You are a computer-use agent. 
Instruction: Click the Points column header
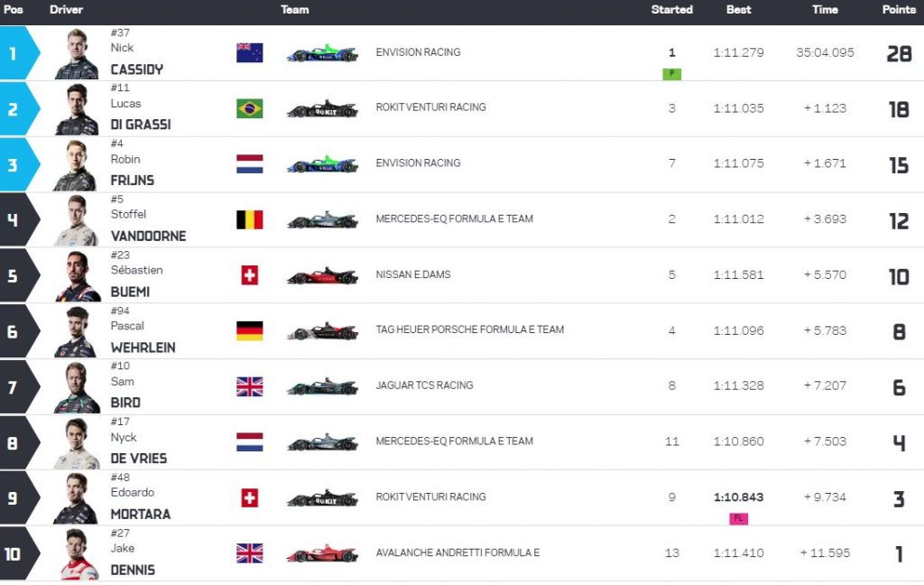pyautogui.click(x=899, y=9)
